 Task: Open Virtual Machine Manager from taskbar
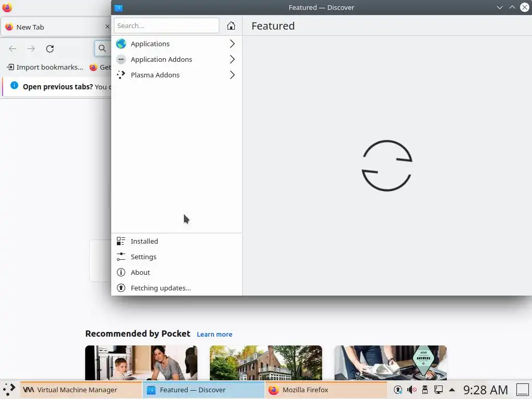pos(81,390)
